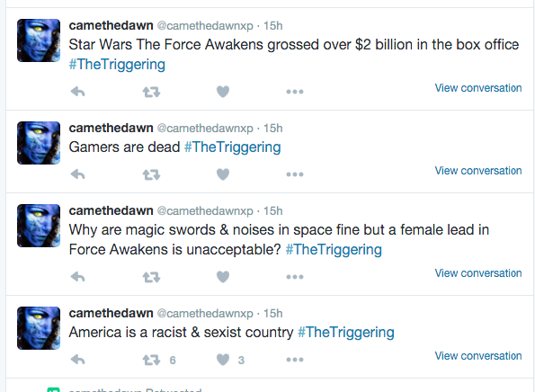Like the 'America is a racist' tweet
Viewport: 535px width, 392px height.
point(223,360)
